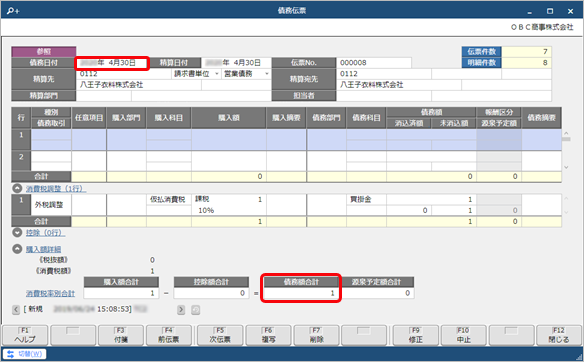Screen dimensions: 584x362
Task: Click the history icon beside next arrow
Action: 196,309
